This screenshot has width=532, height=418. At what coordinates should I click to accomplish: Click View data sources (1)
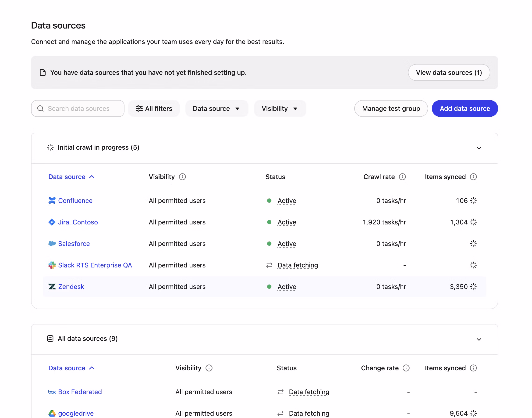[449, 72]
